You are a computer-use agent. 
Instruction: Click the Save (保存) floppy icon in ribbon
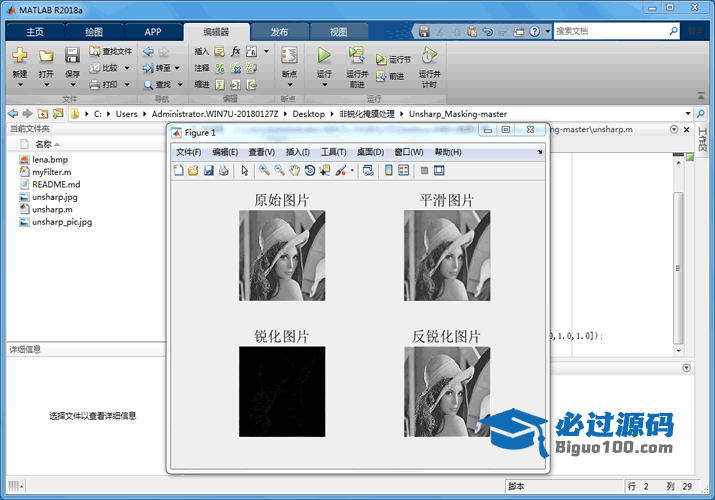pos(72,56)
